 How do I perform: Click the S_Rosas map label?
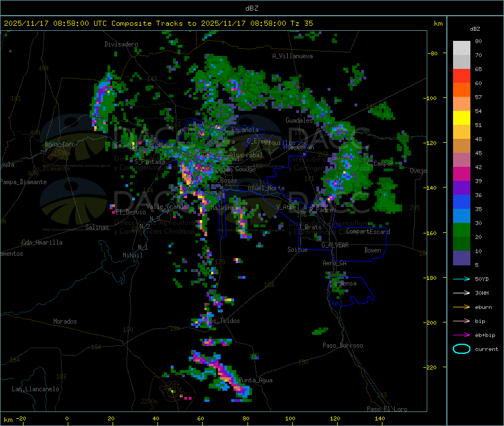[x=225, y=180]
